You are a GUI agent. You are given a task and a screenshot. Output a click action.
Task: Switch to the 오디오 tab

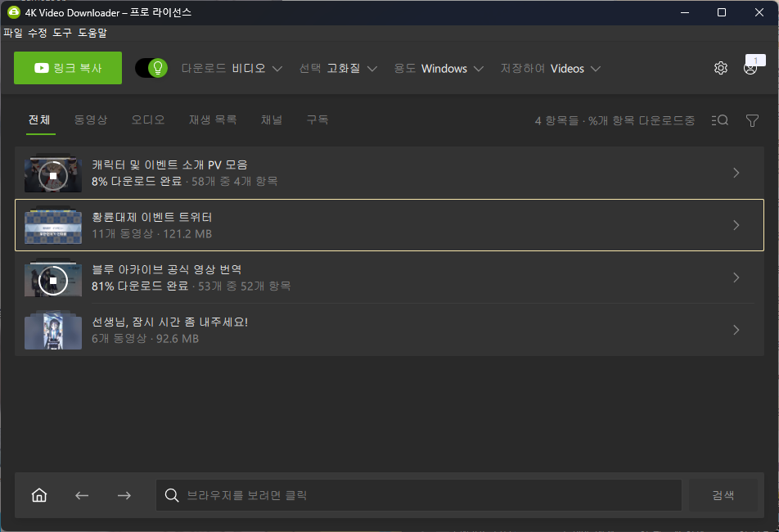148,119
